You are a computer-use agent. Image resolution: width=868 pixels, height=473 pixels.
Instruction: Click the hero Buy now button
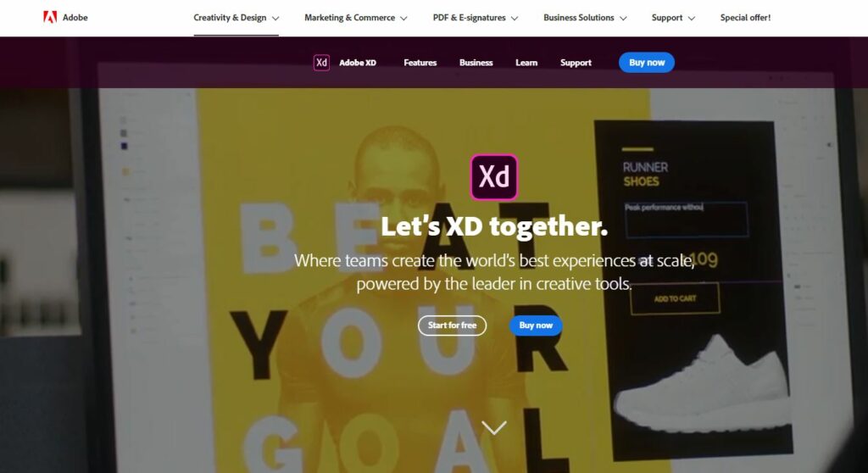536,326
